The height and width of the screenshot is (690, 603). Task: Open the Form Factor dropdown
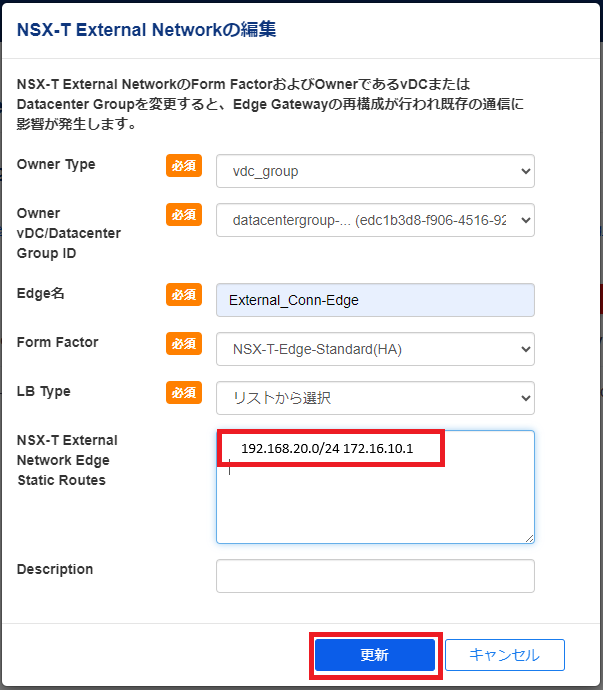[375, 349]
